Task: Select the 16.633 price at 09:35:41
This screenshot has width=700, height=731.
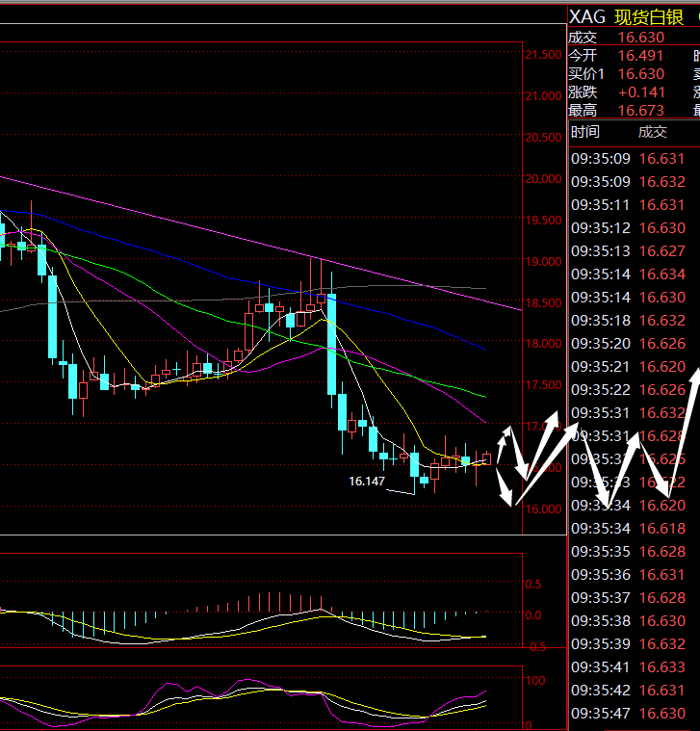Action: pyautogui.click(x=661, y=667)
